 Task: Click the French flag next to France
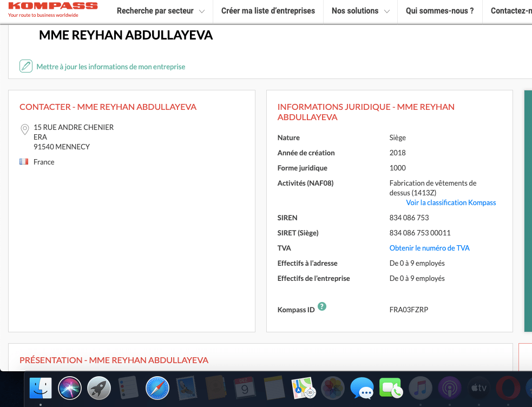click(x=24, y=162)
